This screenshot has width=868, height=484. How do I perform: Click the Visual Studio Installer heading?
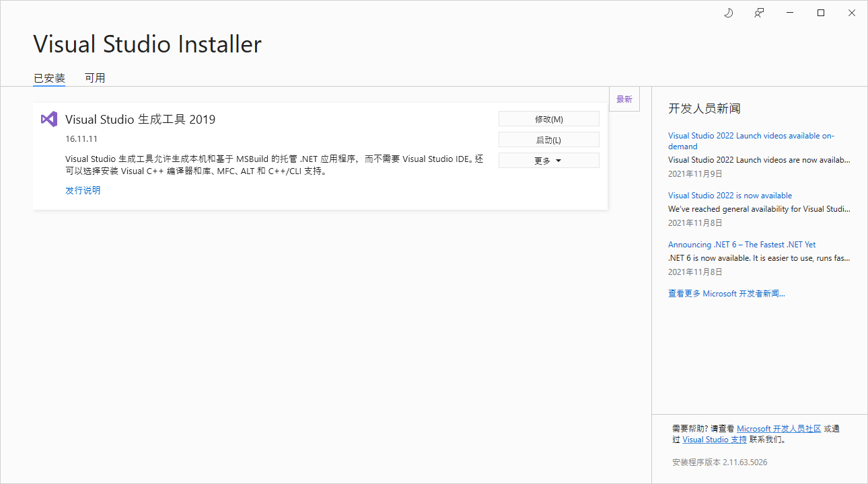pyautogui.click(x=147, y=44)
